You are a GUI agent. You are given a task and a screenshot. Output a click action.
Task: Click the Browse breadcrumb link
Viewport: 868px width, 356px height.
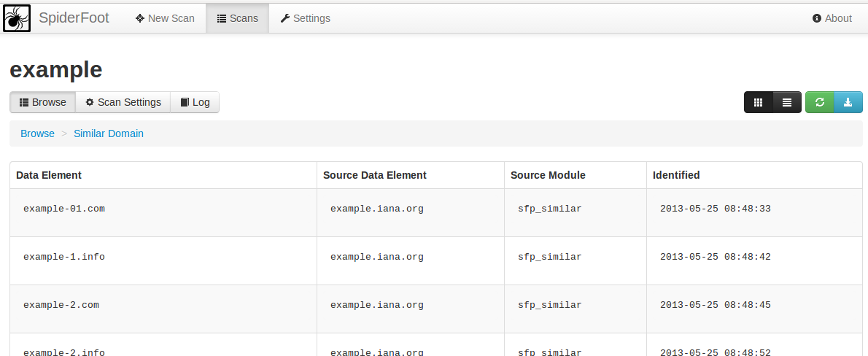37,133
